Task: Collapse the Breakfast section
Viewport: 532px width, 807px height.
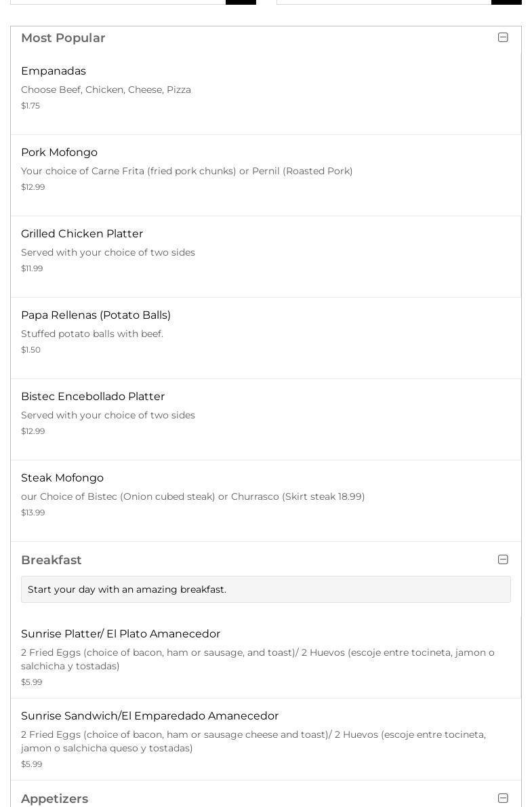Action: click(x=503, y=559)
